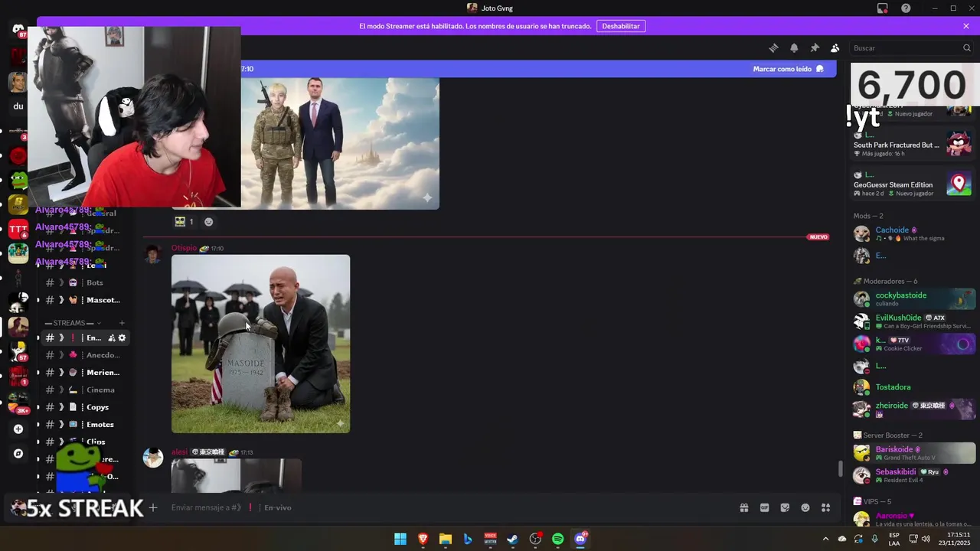Click the chat scrollbar thumb
The height and width of the screenshot is (551, 980).
pyautogui.click(x=840, y=468)
